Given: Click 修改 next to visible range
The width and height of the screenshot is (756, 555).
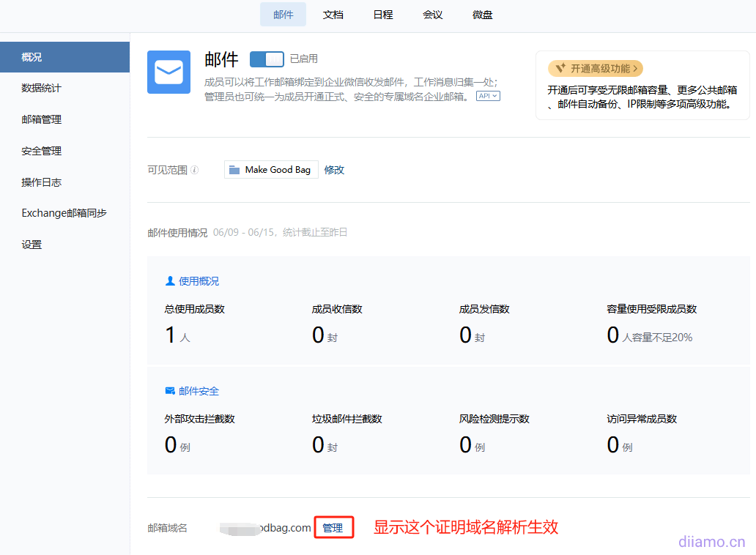Looking at the screenshot, I should (334, 170).
